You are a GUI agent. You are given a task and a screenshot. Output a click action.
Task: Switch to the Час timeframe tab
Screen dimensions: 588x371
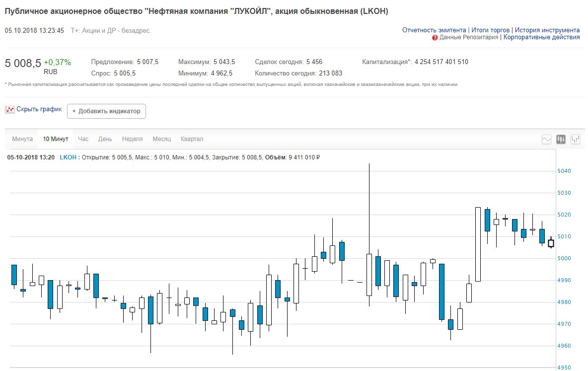point(83,139)
